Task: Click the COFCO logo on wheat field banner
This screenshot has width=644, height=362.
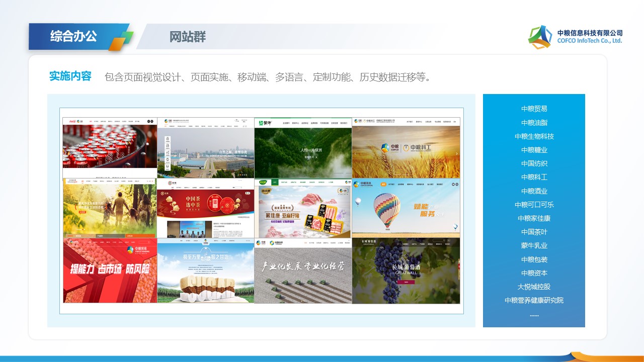Action: [x=385, y=148]
